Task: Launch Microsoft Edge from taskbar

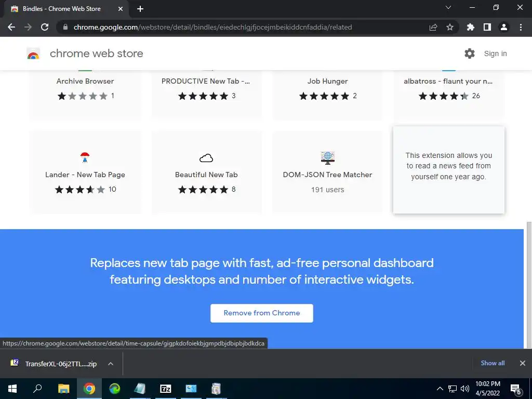Action: click(115, 389)
